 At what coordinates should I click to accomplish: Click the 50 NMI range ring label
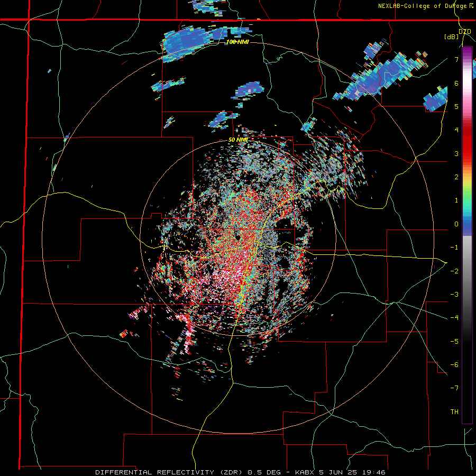238,140
